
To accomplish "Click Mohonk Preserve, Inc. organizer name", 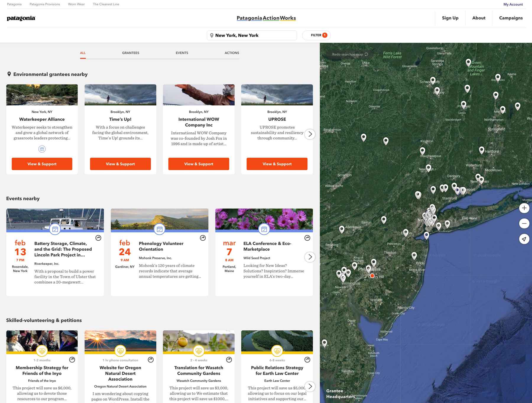I will pos(155,258).
